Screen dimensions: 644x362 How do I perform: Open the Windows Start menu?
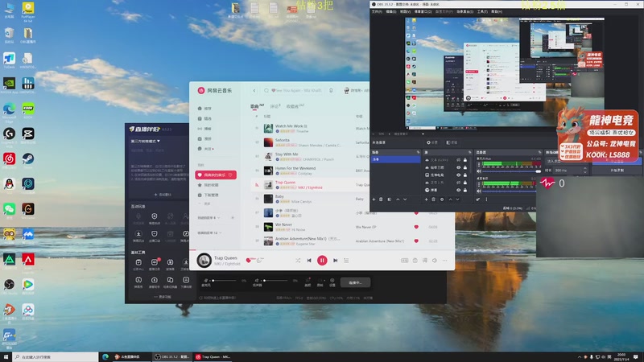(x=6, y=357)
